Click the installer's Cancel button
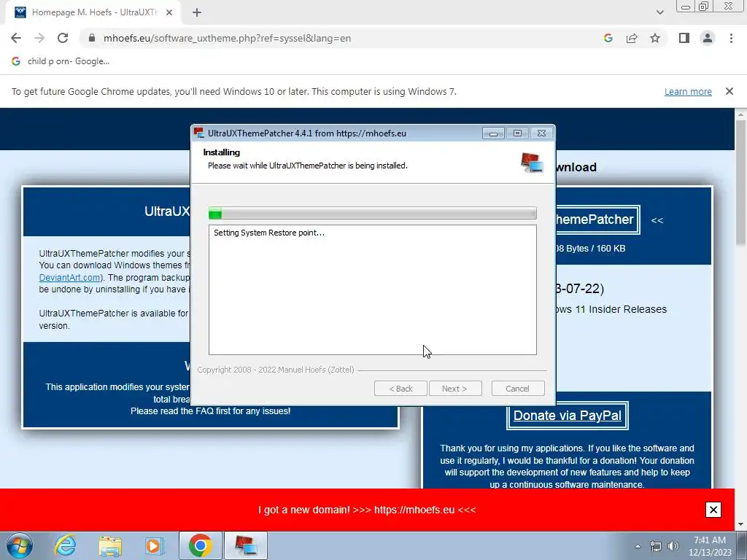This screenshot has height=560, width=747. [x=518, y=389]
